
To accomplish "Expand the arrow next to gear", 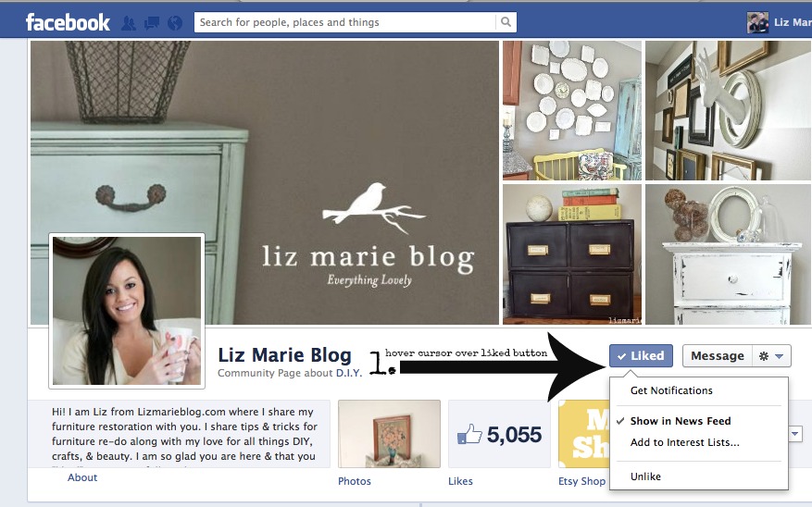I will click(780, 356).
